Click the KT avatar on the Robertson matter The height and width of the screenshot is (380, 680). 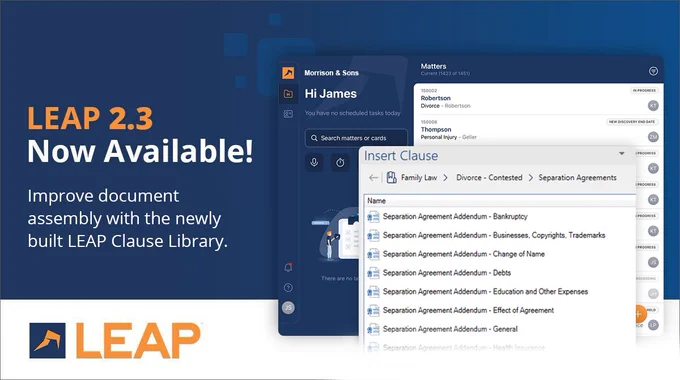pyautogui.click(x=653, y=105)
